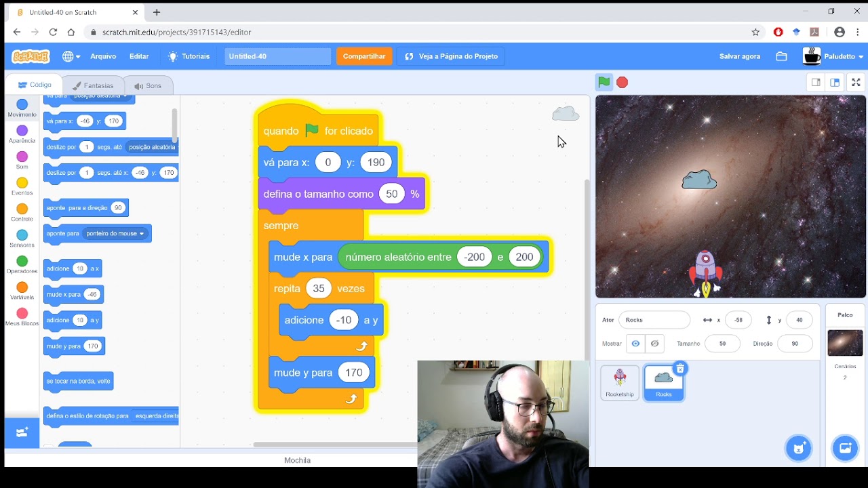Image resolution: width=868 pixels, height=488 pixels.
Task: Click the aponte para a direção 90 block
Action: coord(85,207)
